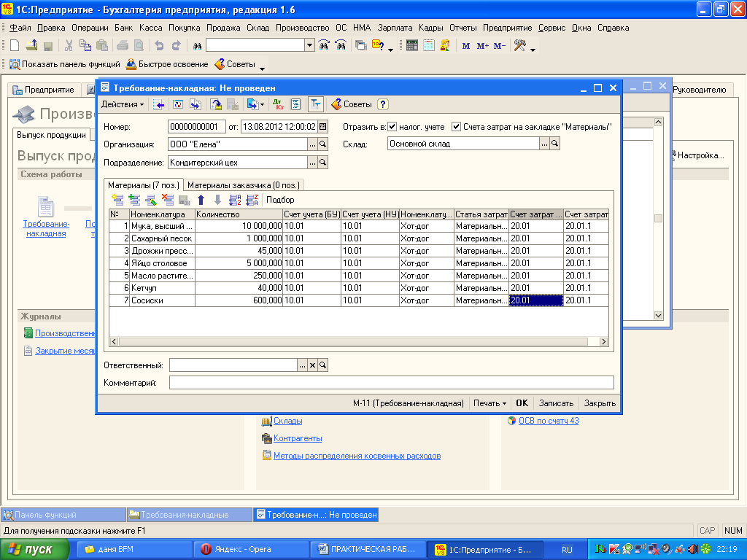Click the blue question mark help icon
The width and height of the screenshot is (747, 560).
click(x=382, y=104)
